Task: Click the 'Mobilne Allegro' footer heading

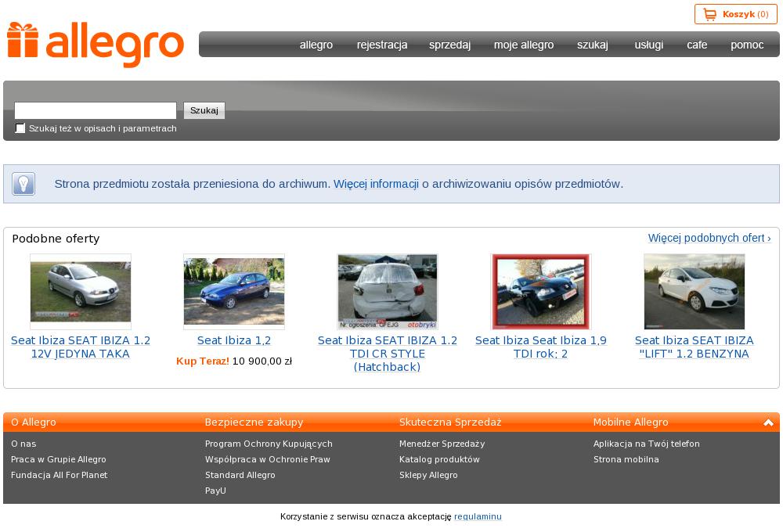Action: tap(630, 422)
